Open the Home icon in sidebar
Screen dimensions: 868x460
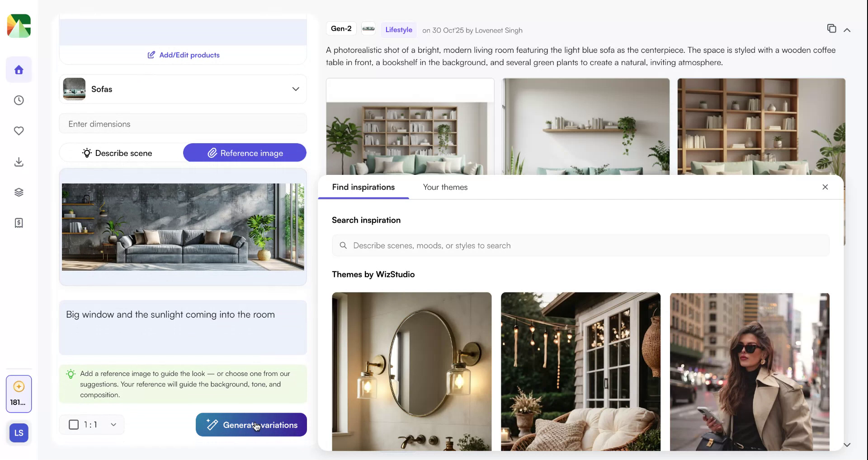point(19,70)
